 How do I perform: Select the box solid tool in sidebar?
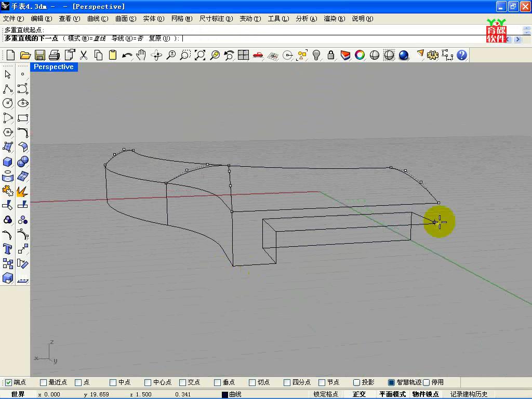click(8, 162)
